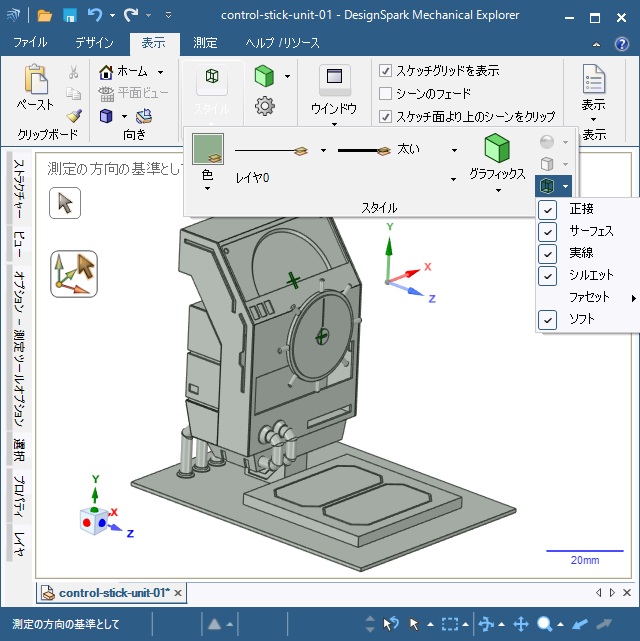640x641 pixels.
Task: Click the zoom magnifier in status bar
Action: [x=546, y=624]
